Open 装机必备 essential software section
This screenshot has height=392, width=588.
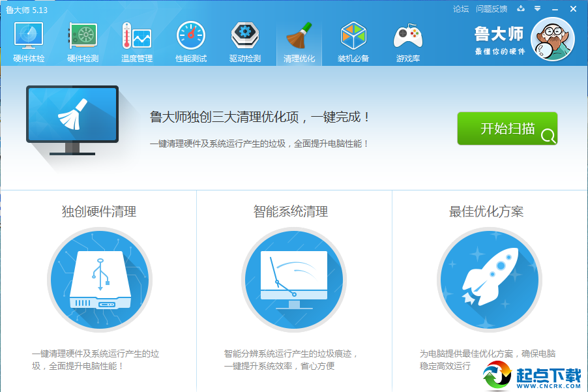[353, 42]
